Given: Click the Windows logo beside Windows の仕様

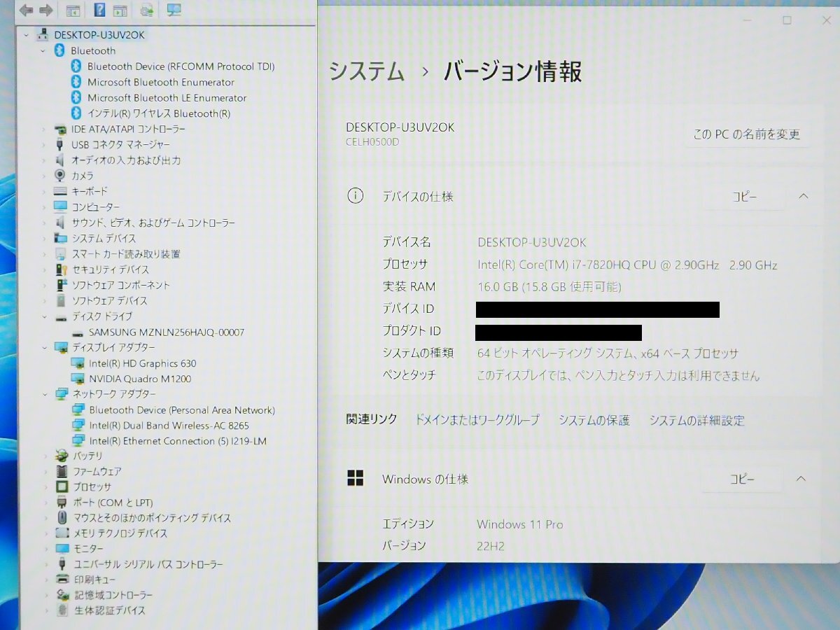Looking at the screenshot, I should (x=356, y=479).
